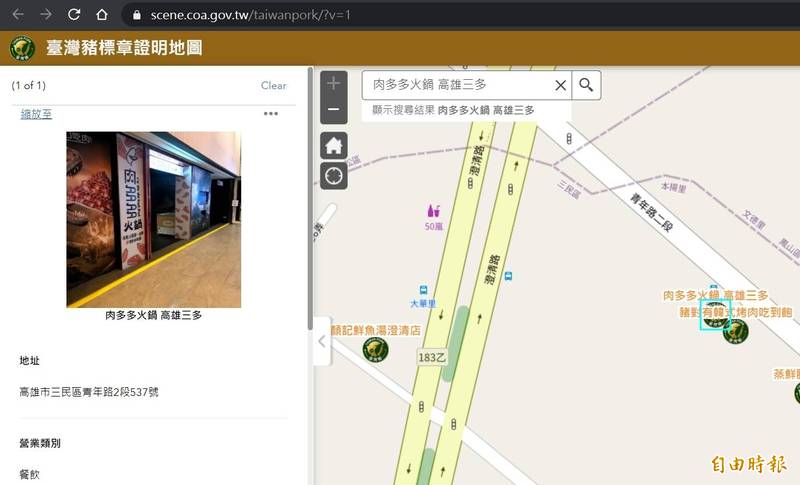
Task: Click the map search input field
Action: [x=457, y=85]
